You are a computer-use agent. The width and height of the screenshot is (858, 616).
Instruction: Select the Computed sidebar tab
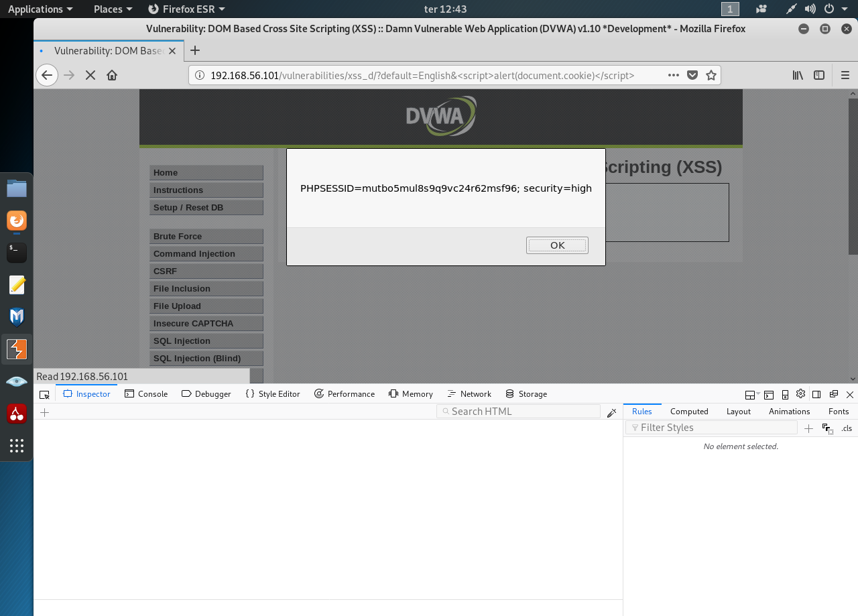(x=689, y=412)
